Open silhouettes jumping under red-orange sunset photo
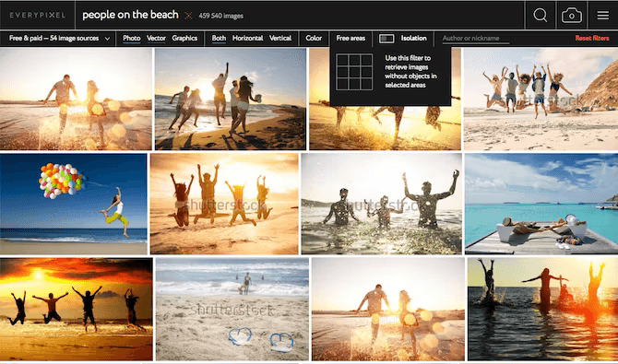Viewport: 618px width, 364px height. (x=76, y=310)
